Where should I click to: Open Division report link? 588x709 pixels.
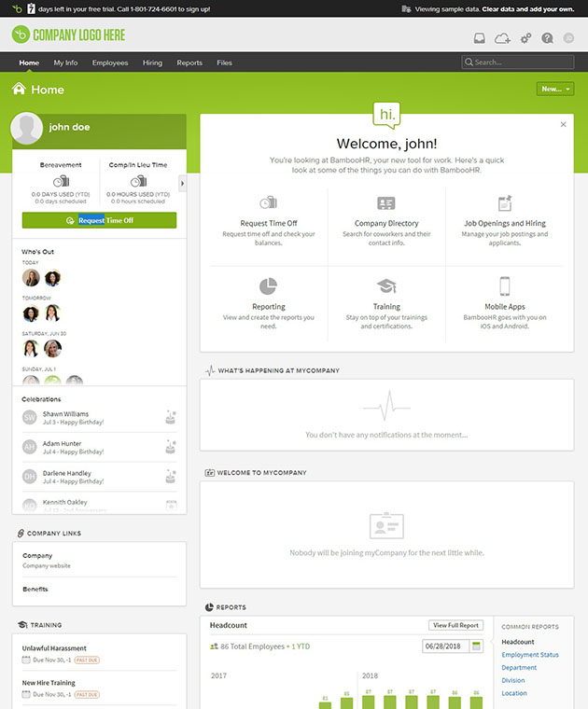tap(513, 680)
